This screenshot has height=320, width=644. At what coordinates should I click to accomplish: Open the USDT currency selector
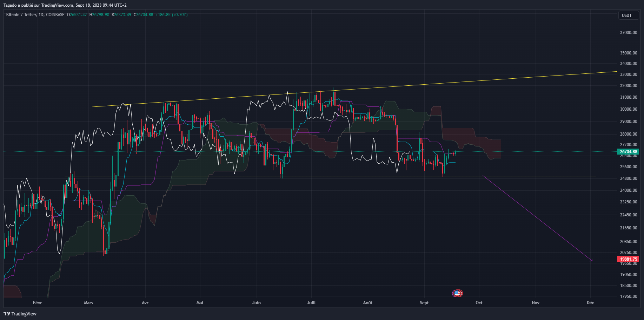[628, 15]
